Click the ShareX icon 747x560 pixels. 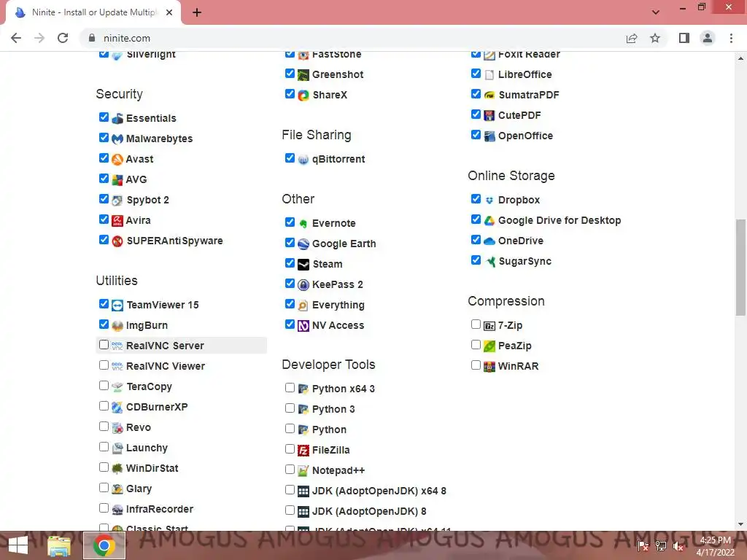click(x=303, y=96)
